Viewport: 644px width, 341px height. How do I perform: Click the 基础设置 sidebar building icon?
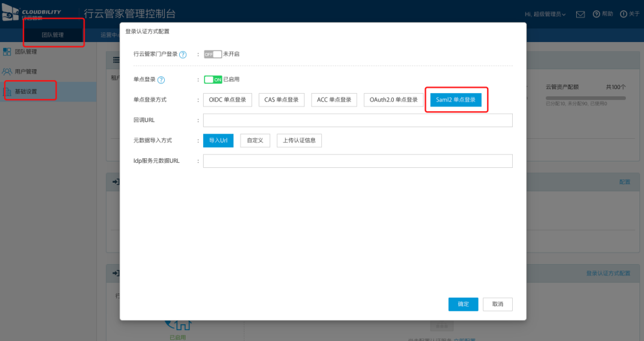(7, 92)
